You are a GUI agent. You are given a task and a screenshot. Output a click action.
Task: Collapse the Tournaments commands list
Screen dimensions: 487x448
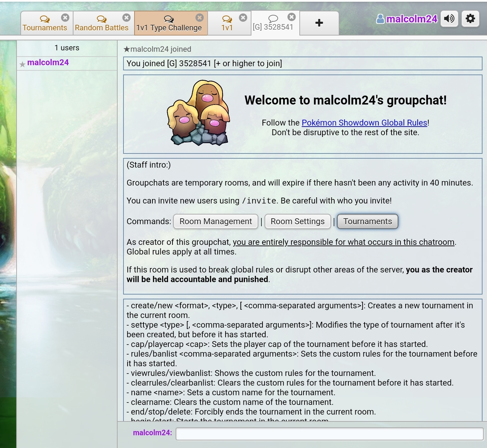point(367,221)
